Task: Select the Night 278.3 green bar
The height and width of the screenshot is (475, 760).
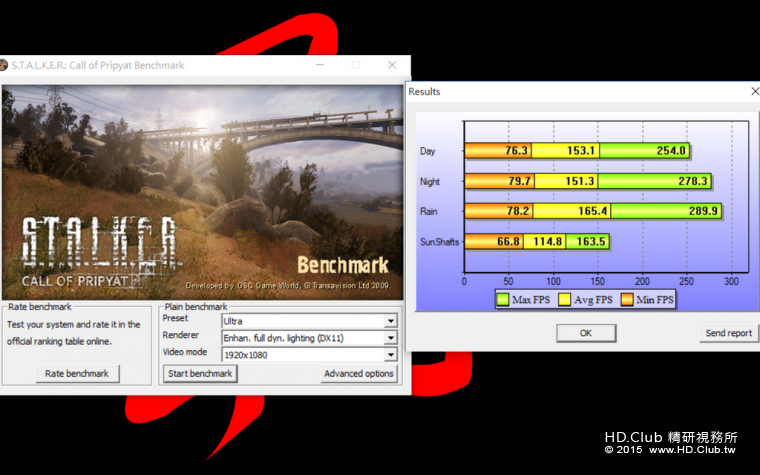Action: (660, 181)
